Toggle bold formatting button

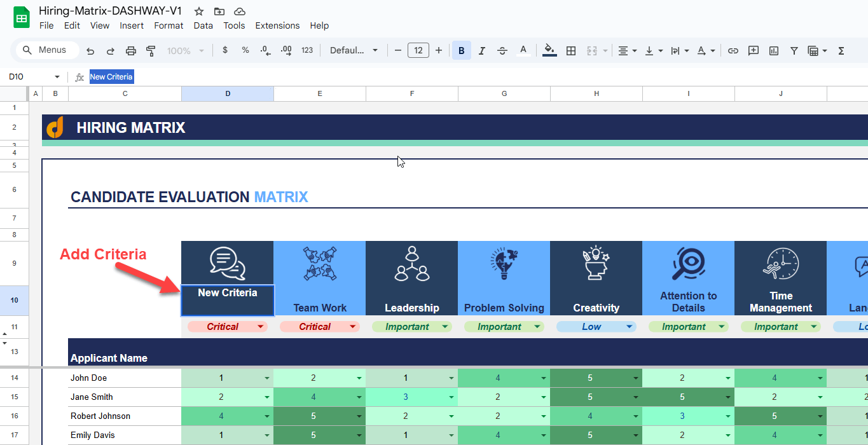pyautogui.click(x=462, y=51)
